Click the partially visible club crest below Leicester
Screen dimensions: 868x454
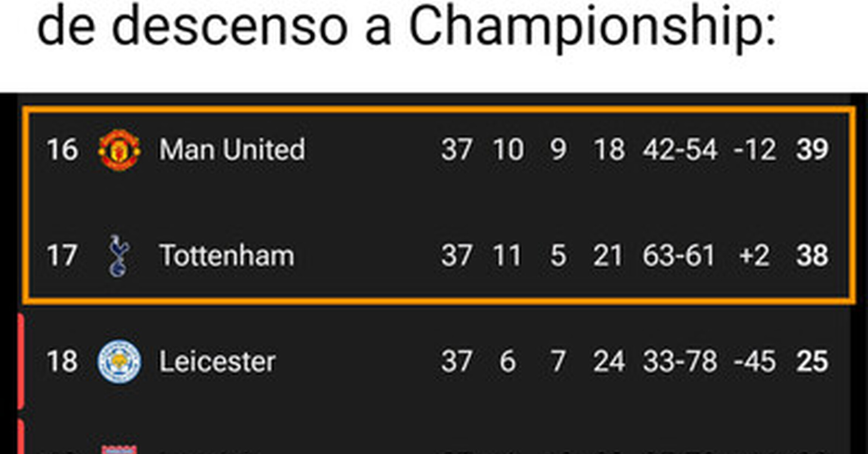click(119, 449)
